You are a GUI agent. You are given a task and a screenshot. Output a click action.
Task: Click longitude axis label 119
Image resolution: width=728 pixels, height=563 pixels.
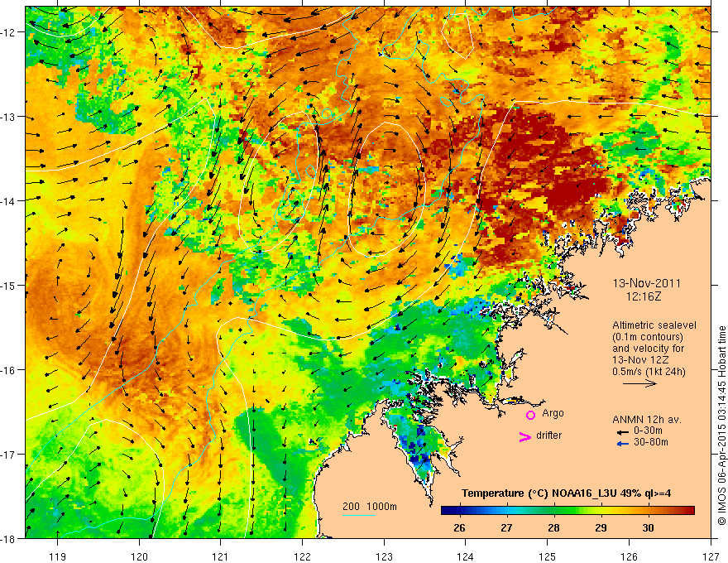click(x=58, y=556)
